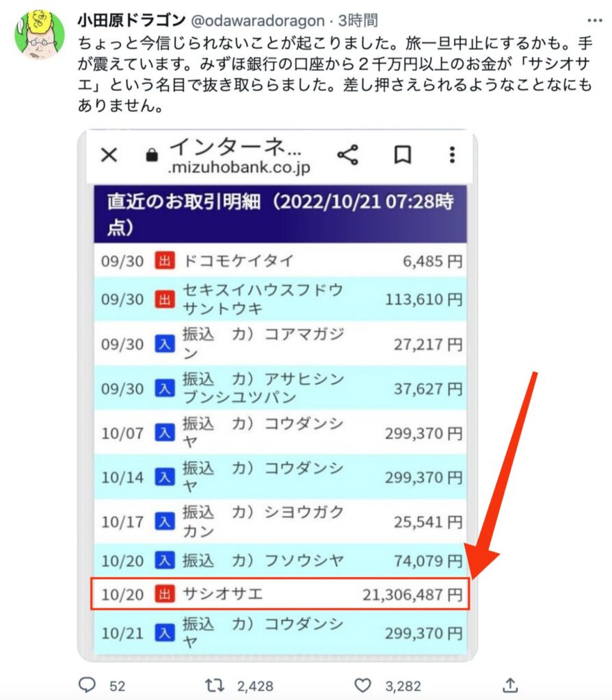Click the 299,370 円 amount on 10/14
612x700 pixels.
424,477
